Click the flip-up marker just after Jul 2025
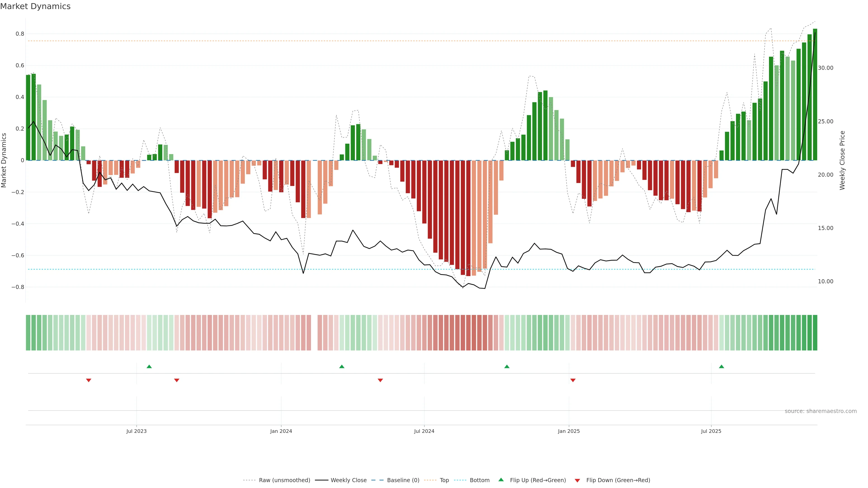 pos(722,366)
